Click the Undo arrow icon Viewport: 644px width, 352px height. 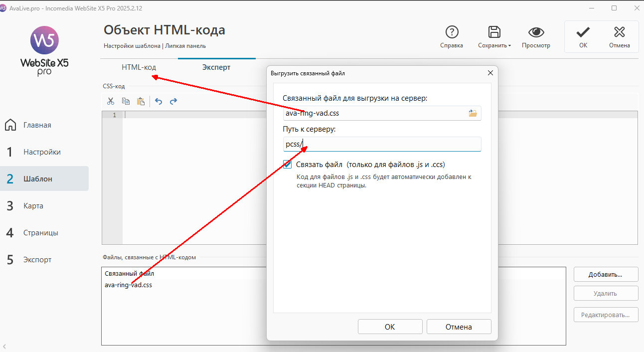[x=159, y=101]
